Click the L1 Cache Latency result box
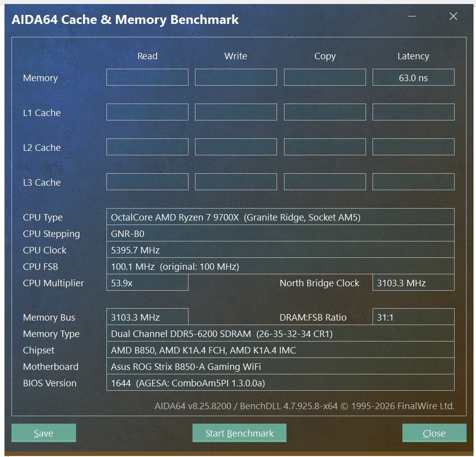Screen dimensions: 476x457 413,112
